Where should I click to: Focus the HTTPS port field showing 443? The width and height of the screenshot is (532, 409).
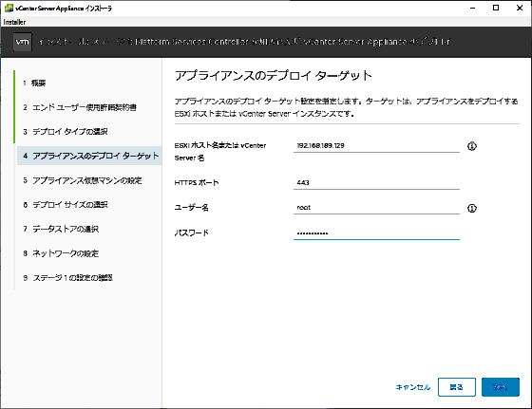376,182
